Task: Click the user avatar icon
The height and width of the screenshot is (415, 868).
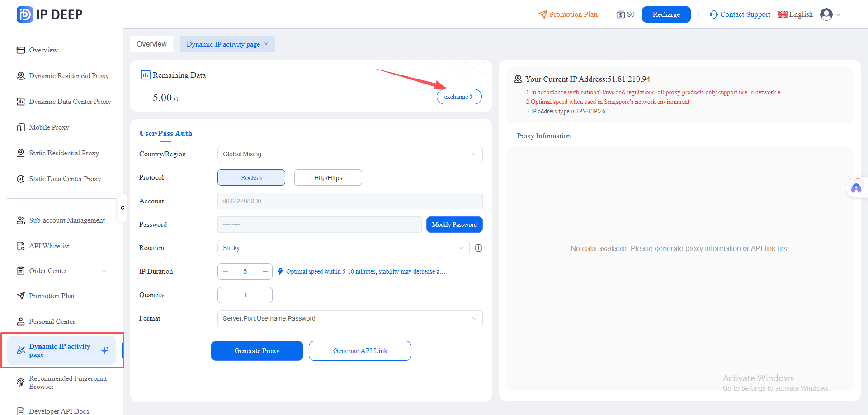Action: pyautogui.click(x=826, y=14)
